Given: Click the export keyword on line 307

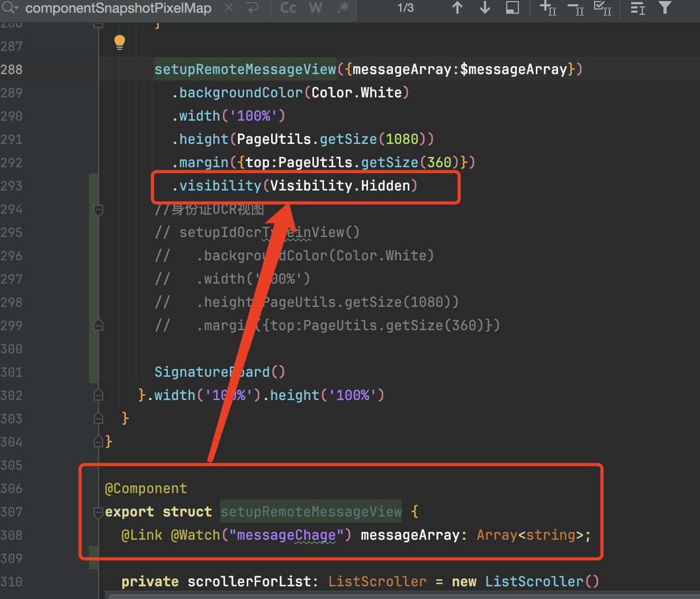Looking at the screenshot, I should (x=129, y=512).
